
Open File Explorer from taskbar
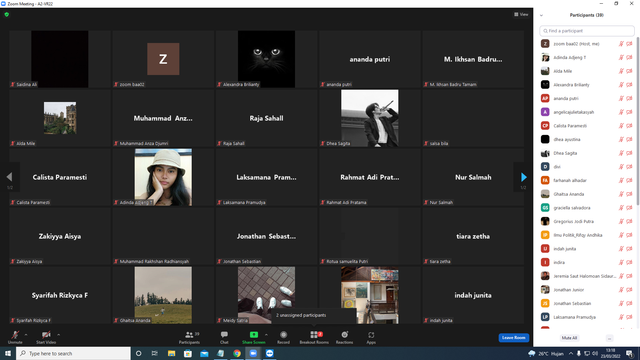171,353
